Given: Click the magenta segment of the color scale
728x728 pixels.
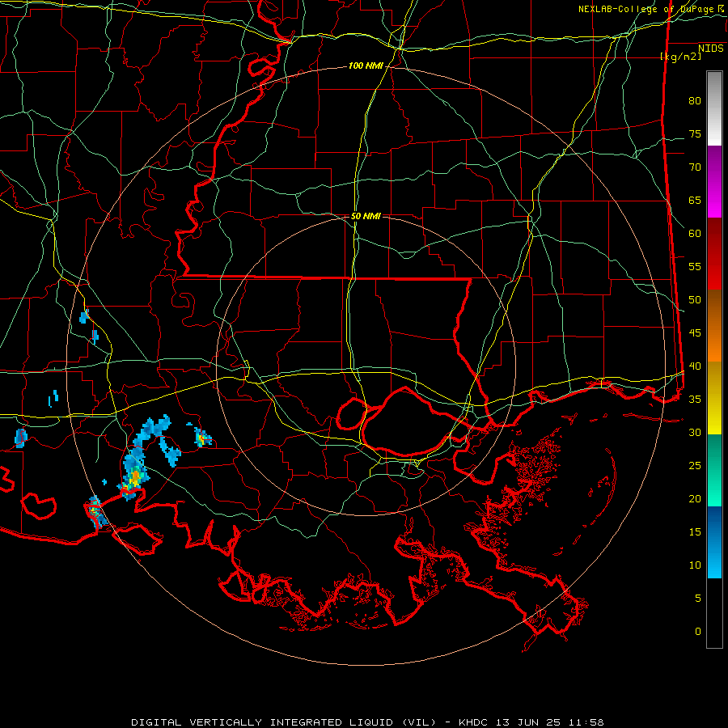Looking at the screenshot, I should point(714,182).
